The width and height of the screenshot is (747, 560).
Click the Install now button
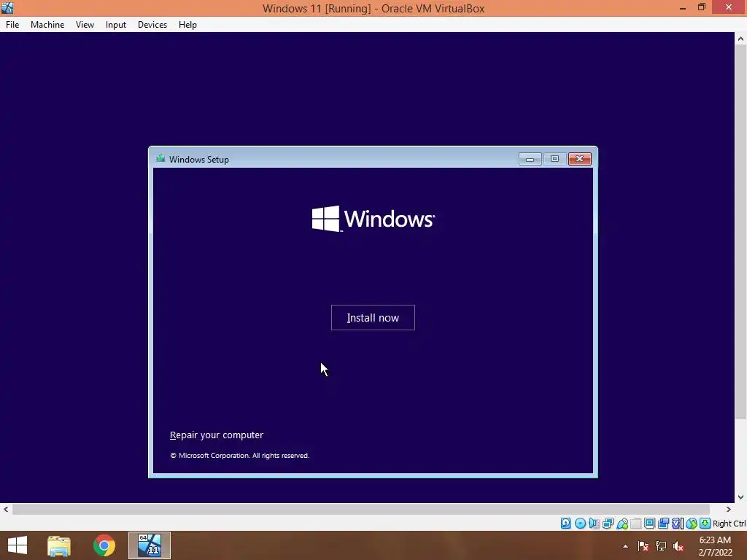[x=373, y=318]
